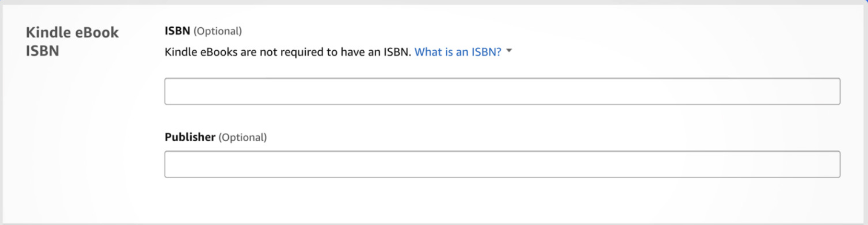This screenshot has width=868, height=225.
Task: Click "(Optional)" next to the Publisher label
Action: coord(243,137)
